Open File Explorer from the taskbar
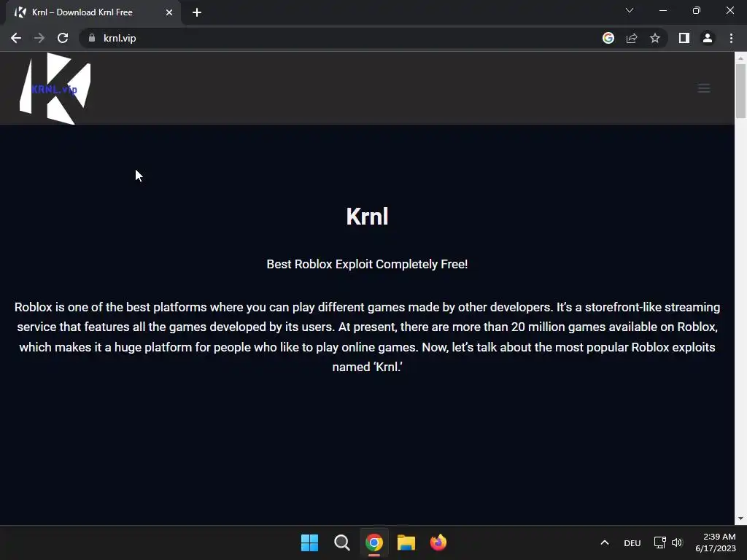Viewport: 747px width, 560px height. click(x=406, y=542)
